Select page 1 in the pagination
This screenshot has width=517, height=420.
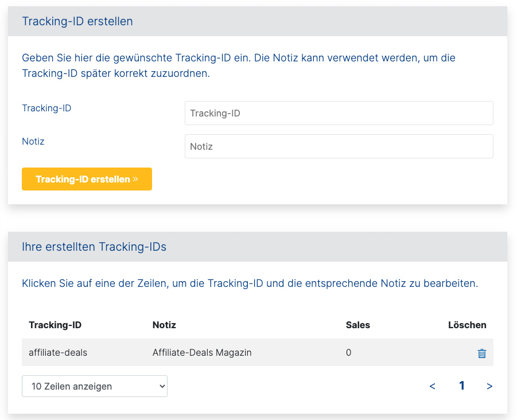coord(461,386)
